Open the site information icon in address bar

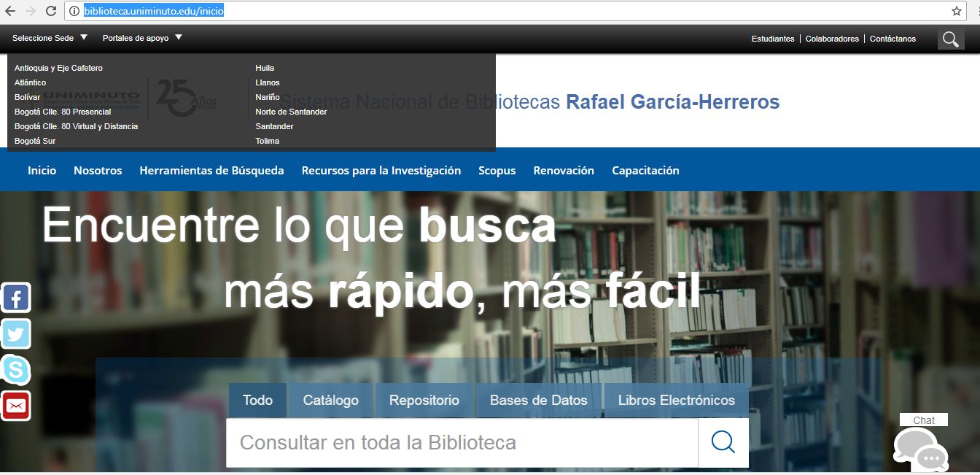74,11
